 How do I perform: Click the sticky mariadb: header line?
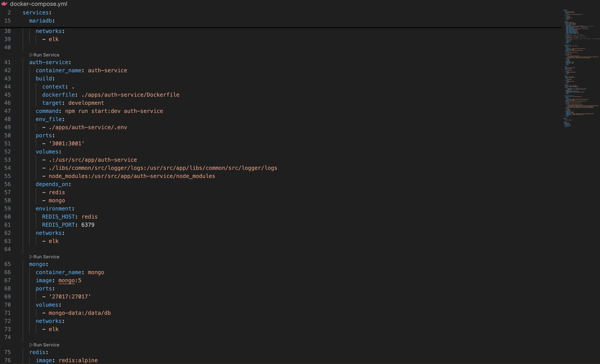pyautogui.click(x=42, y=21)
